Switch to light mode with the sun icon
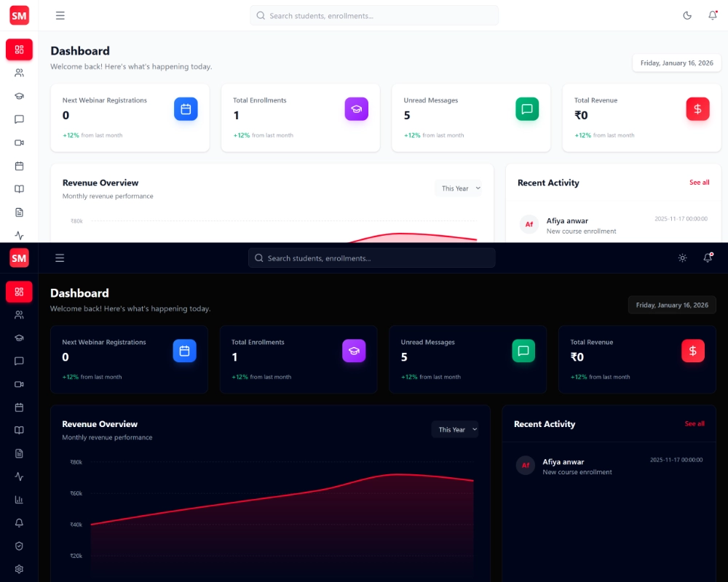 click(x=683, y=258)
